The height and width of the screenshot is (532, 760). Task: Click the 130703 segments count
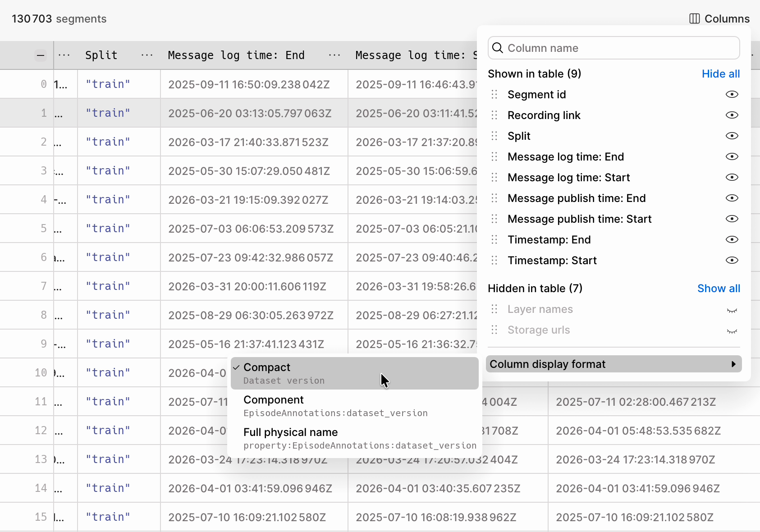[x=59, y=18]
